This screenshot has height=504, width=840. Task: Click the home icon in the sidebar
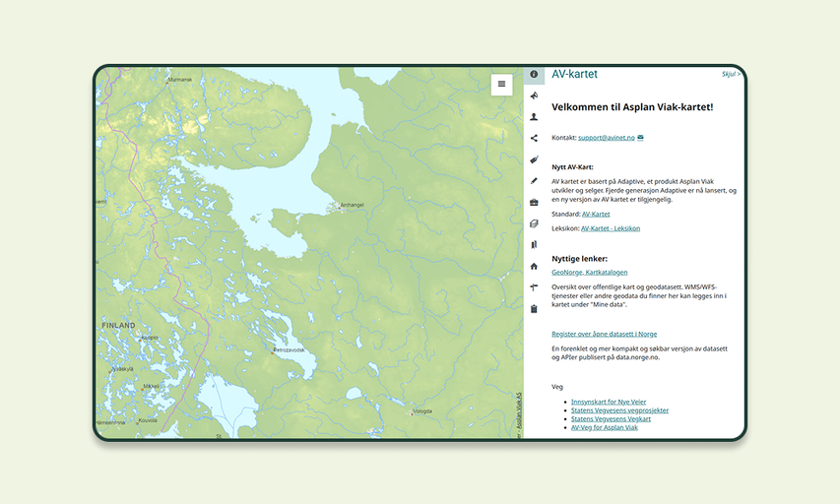[x=534, y=266]
